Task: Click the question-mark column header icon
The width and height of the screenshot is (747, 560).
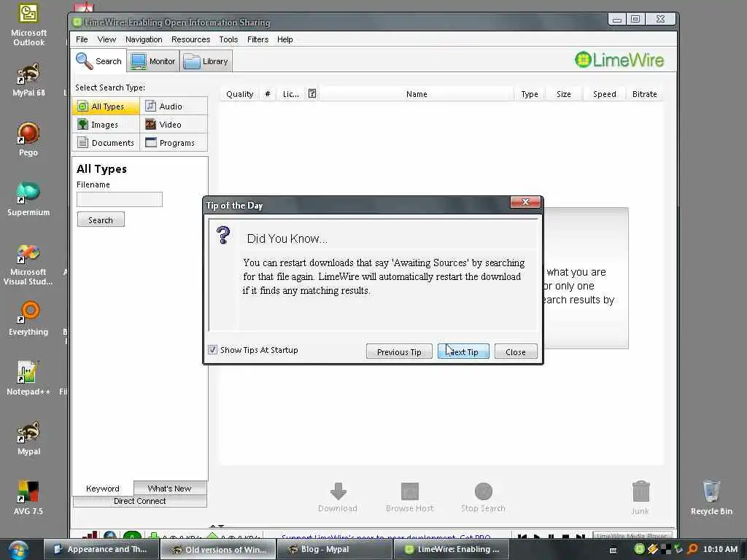Action: (x=312, y=93)
